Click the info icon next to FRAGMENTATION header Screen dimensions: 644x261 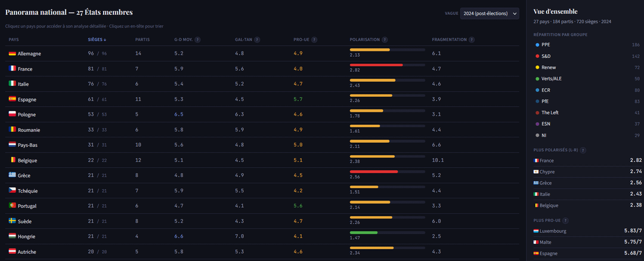472,40
